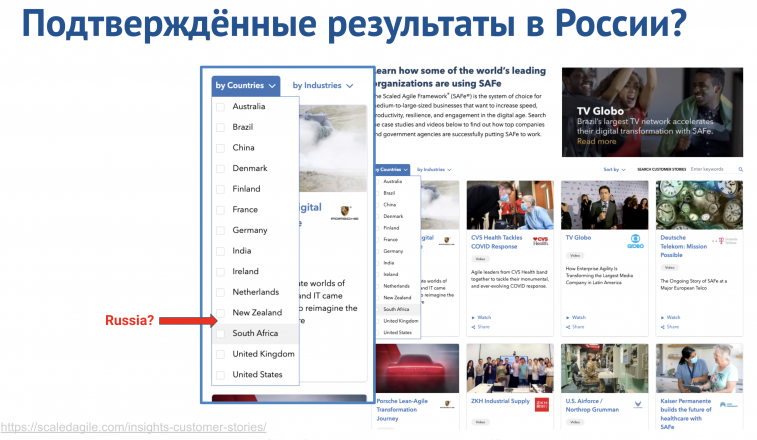Image resolution: width=757 pixels, height=440 pixels.
Task: Click the U.S. Airforce wings logo
Action: pos(638,404)
